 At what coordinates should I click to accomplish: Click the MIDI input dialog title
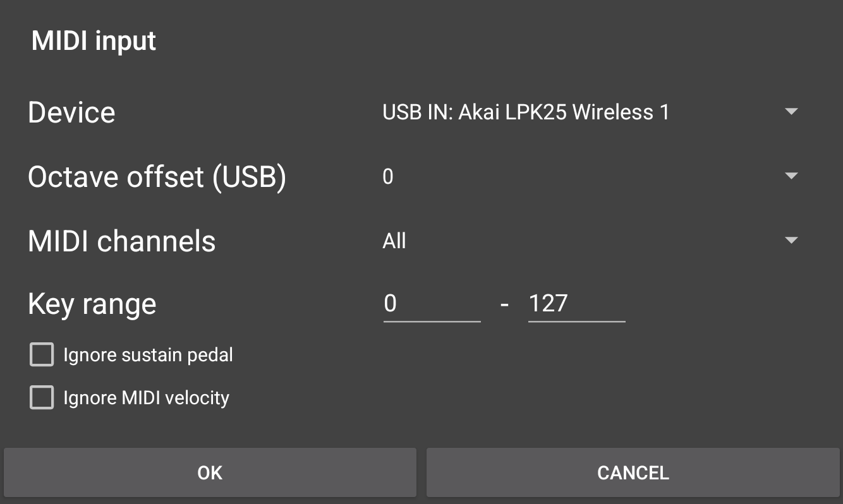point(94,41)
